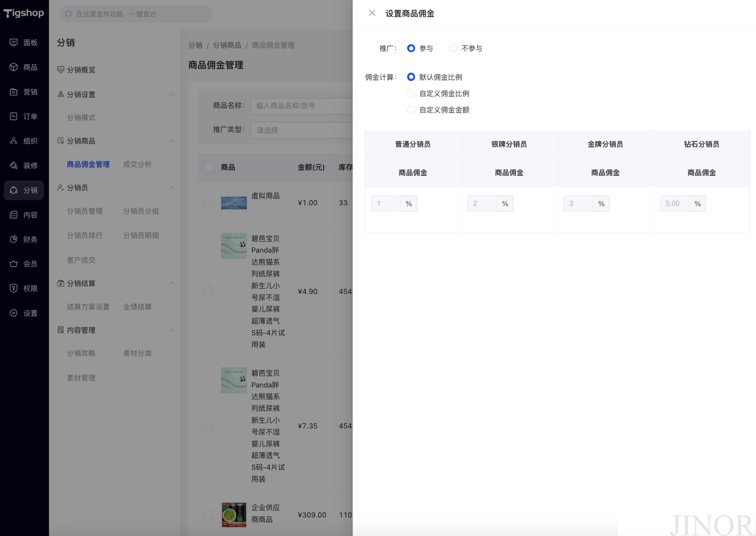756x536 pixels.
Task: Click the 分销员 person icon
Action: click(x=60, y=188)
